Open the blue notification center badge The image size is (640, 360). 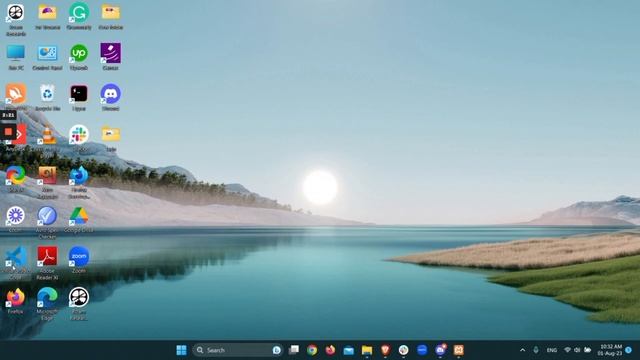[629, 350]
